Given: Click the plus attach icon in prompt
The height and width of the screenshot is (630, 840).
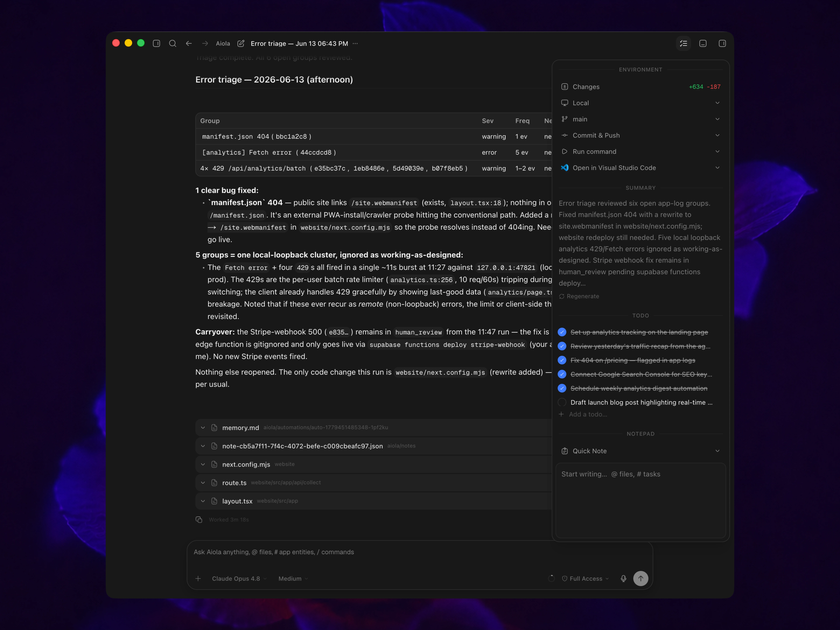Looking at the screenshot, I should [198, 579].
